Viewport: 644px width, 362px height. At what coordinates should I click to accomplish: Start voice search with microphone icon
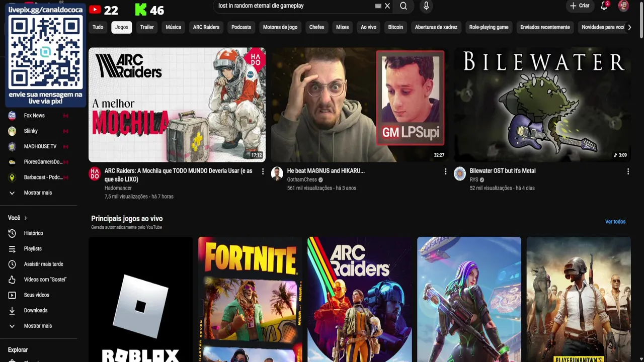[x=426, y=6]
